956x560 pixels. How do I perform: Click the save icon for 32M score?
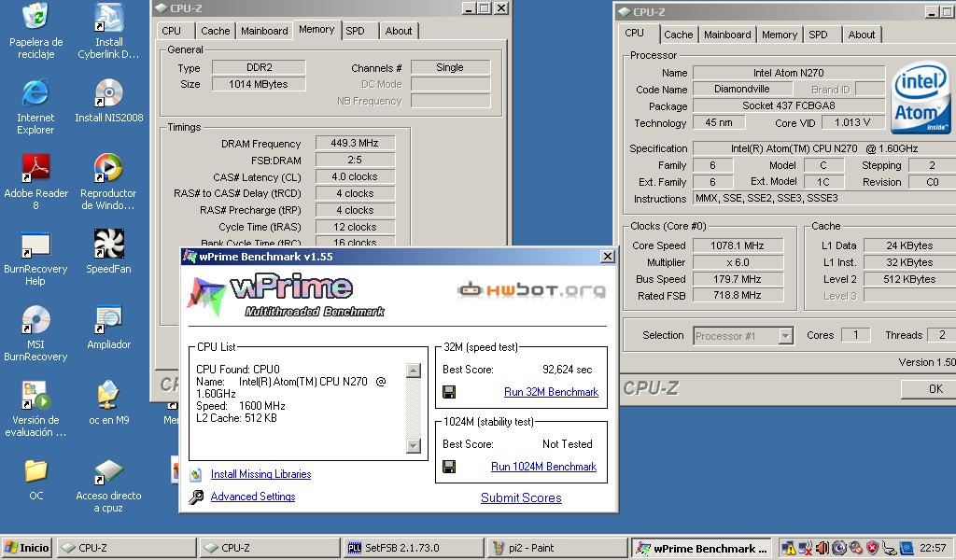(449, 392)
